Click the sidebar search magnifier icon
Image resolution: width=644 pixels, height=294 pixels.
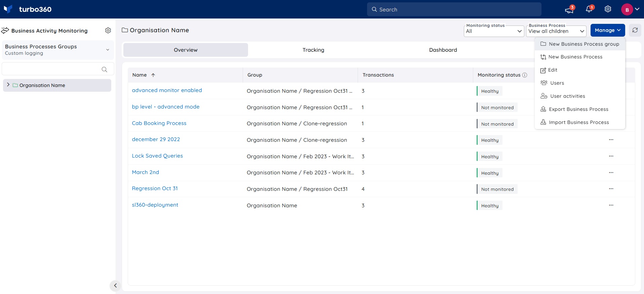(x=105, y=69)
